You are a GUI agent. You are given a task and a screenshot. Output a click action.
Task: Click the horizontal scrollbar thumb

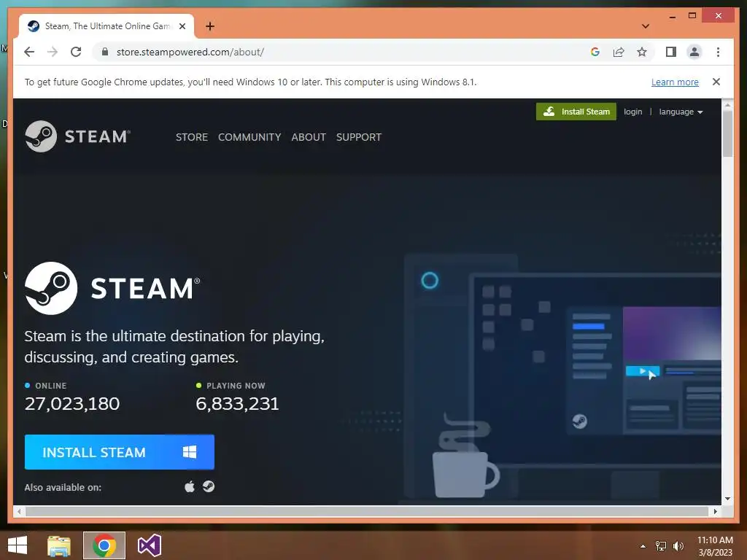tap(367, 511)
